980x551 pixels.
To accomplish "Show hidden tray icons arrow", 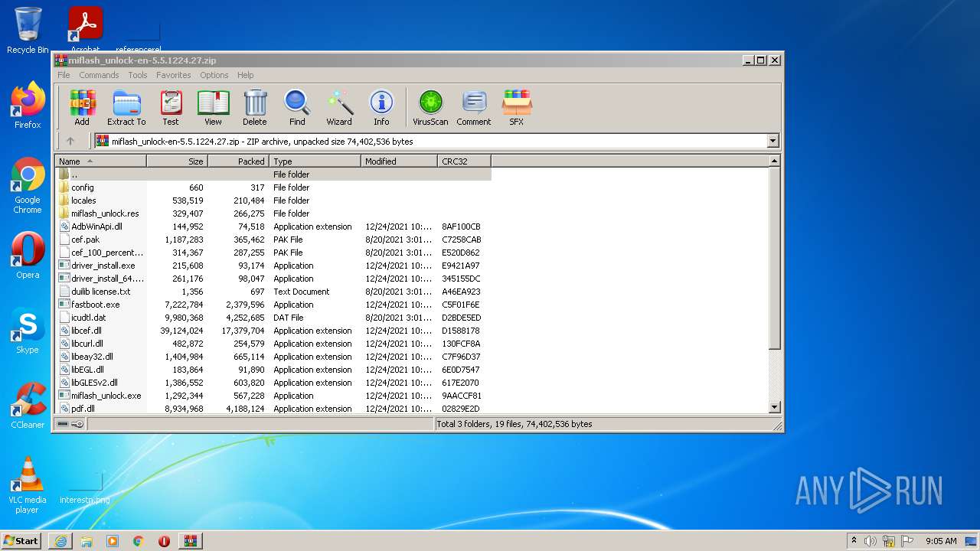I will pos(854,541).
